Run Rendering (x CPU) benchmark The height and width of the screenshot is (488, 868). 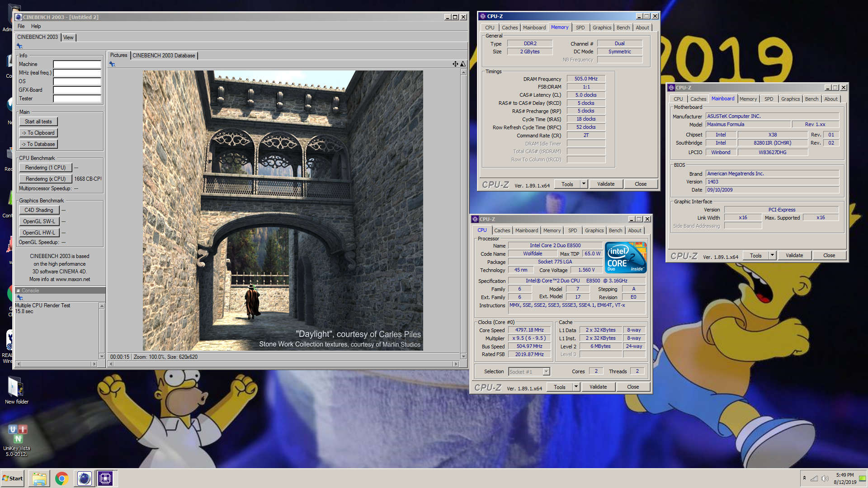coord(46,179)
